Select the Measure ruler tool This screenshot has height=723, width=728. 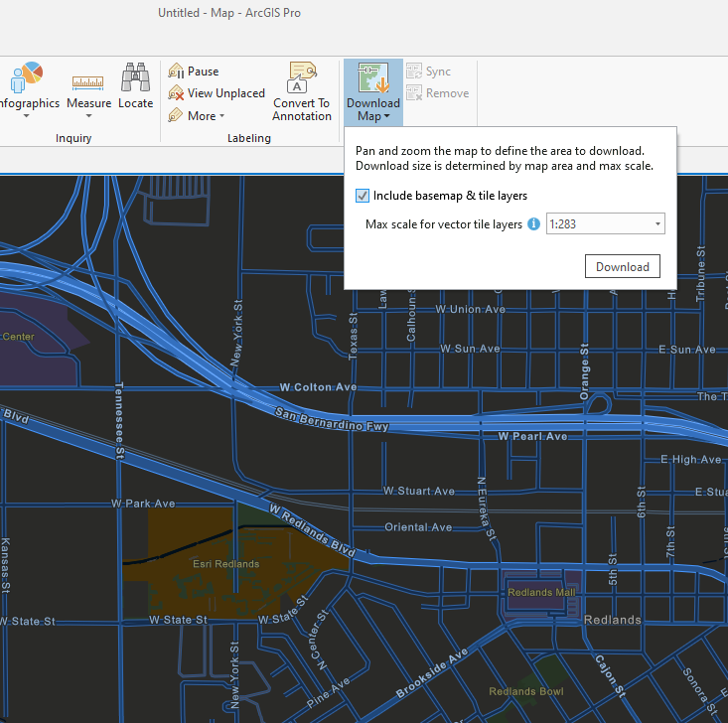tap(88, 83)
